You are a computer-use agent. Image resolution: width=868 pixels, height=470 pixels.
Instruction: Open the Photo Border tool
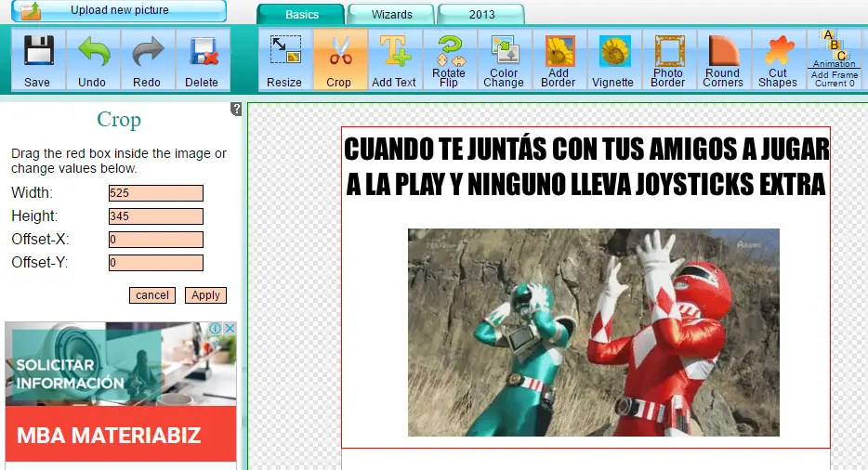click(x=669, y=59)
